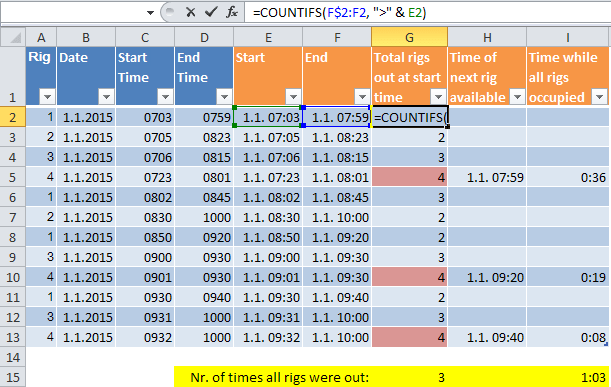Image resolution: width=611 pixels, height=387 pixels.
Task: Select column D header
Action: 204,37
